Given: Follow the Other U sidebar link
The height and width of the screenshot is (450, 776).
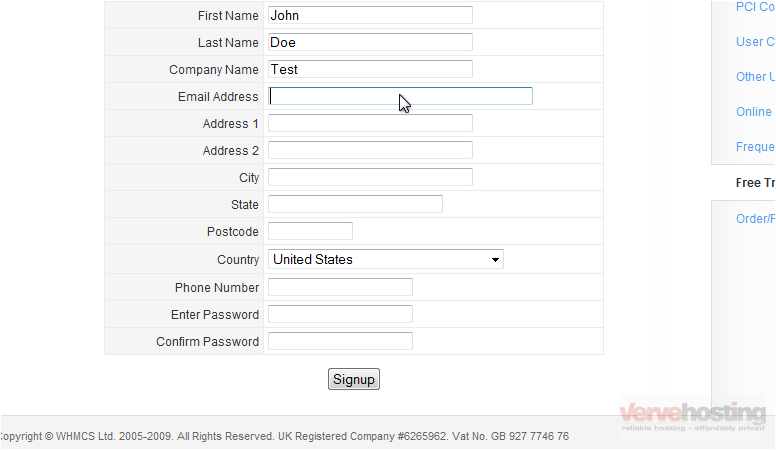Looking at the screenshot, I should tap(755, 77).
